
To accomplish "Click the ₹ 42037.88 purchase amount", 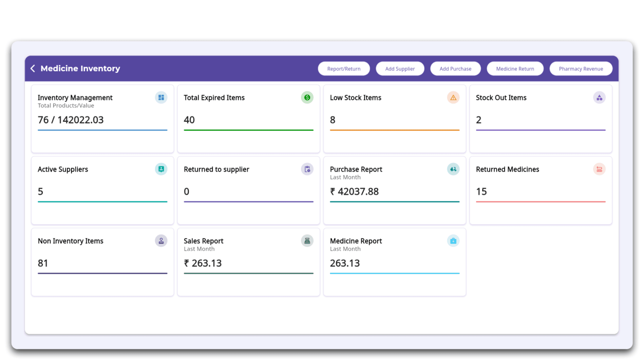I will pos(354,191).
